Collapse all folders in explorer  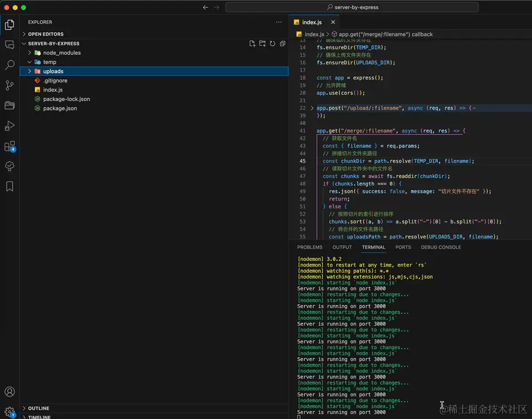[x=282, y=43]
